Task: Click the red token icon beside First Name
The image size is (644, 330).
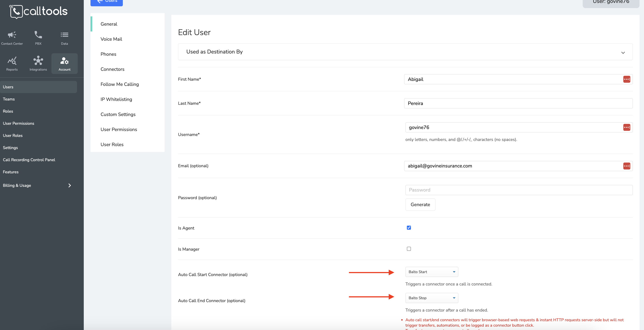Action: 627,79
